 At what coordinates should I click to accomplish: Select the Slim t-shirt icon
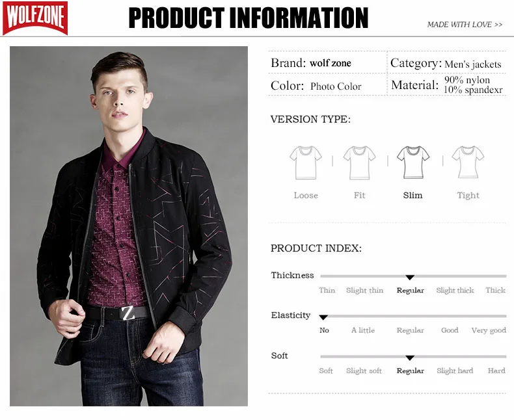(x=413, y=163)
